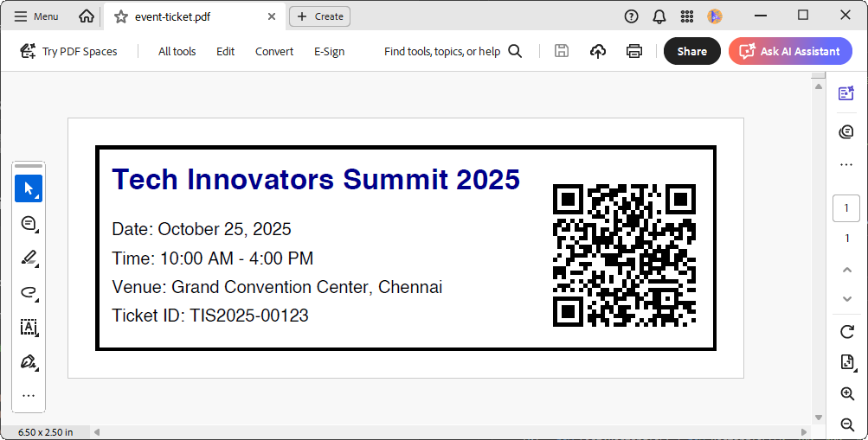Image resolution: width=868 pixels, height=440 pixels.
Task: Click Ask AI Assistant button
Action: pyautogui.click(x=790, y=51)
